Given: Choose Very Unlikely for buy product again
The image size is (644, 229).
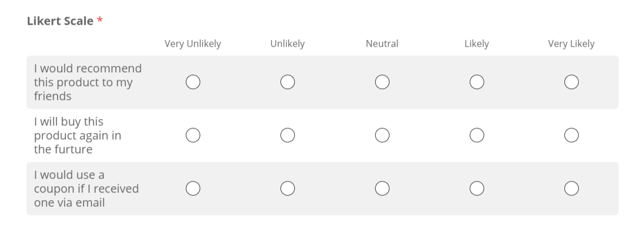Looking at the screenshot, I should [x=193, y=135].
